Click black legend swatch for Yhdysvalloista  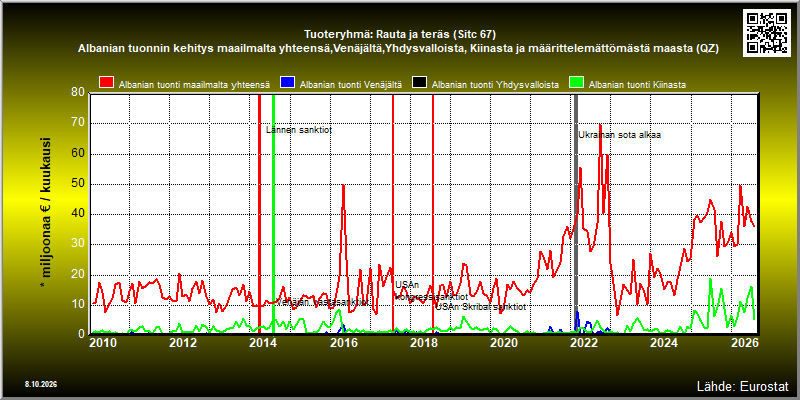click(419, 84)
